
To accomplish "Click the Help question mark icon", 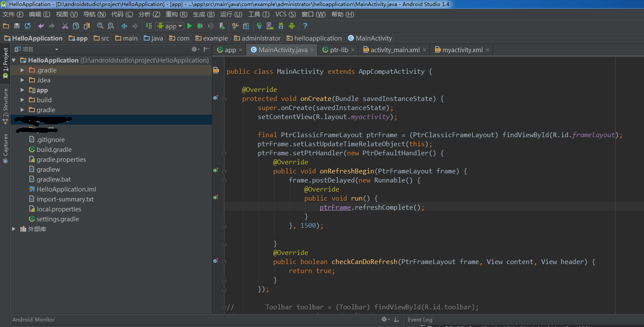I will tap(305, 26).
